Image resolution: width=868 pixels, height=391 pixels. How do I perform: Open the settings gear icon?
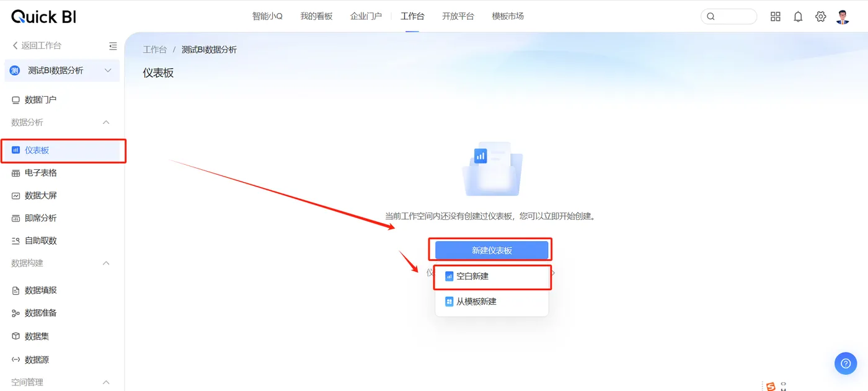[820, 17]
